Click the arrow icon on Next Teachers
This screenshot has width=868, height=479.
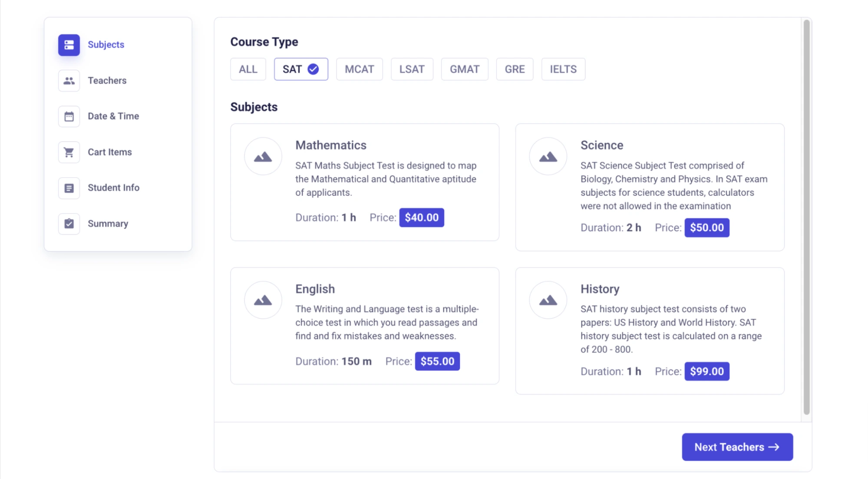pyautogui.click(x=774, y=447)
